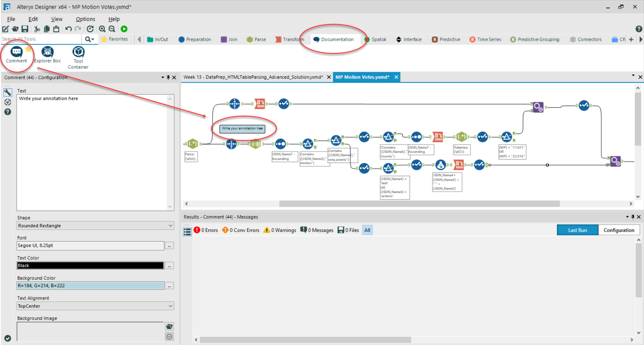Browse for a background image file

click(x=169, y=327)
